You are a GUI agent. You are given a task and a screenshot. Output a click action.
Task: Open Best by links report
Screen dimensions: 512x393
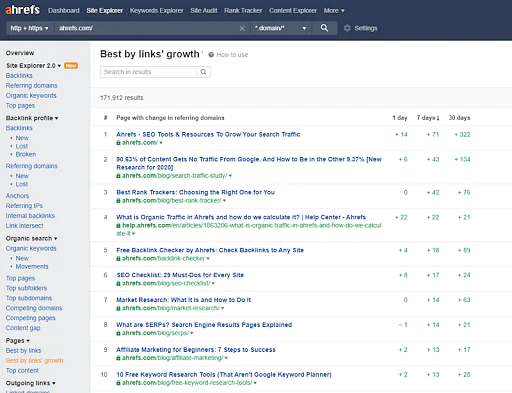point(23,351)
